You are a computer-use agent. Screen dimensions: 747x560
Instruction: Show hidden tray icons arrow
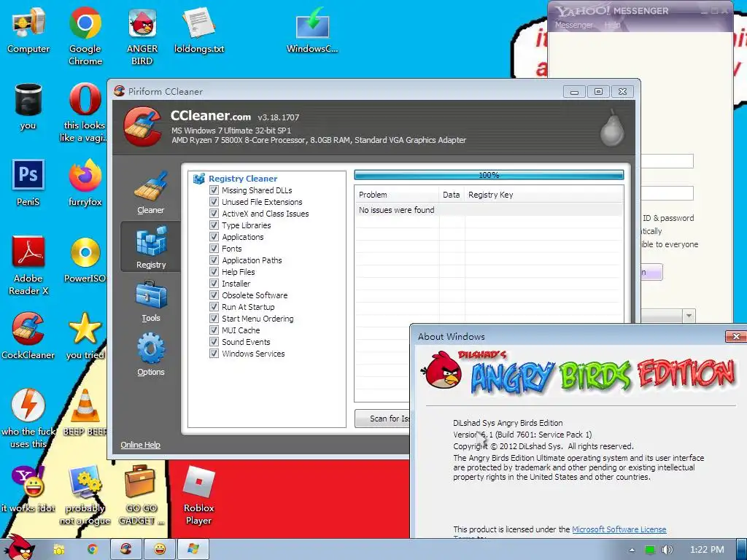tap(632, 550)
